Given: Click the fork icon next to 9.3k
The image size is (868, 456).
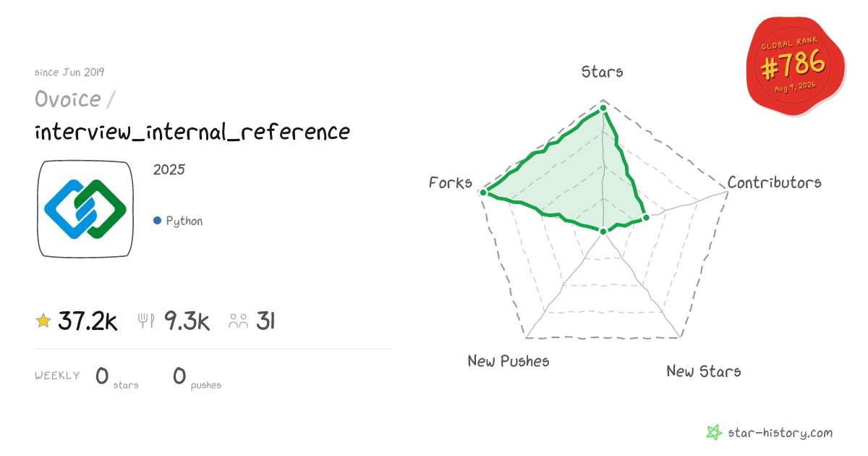Looking at the screenshot, I should click(146, 321).
